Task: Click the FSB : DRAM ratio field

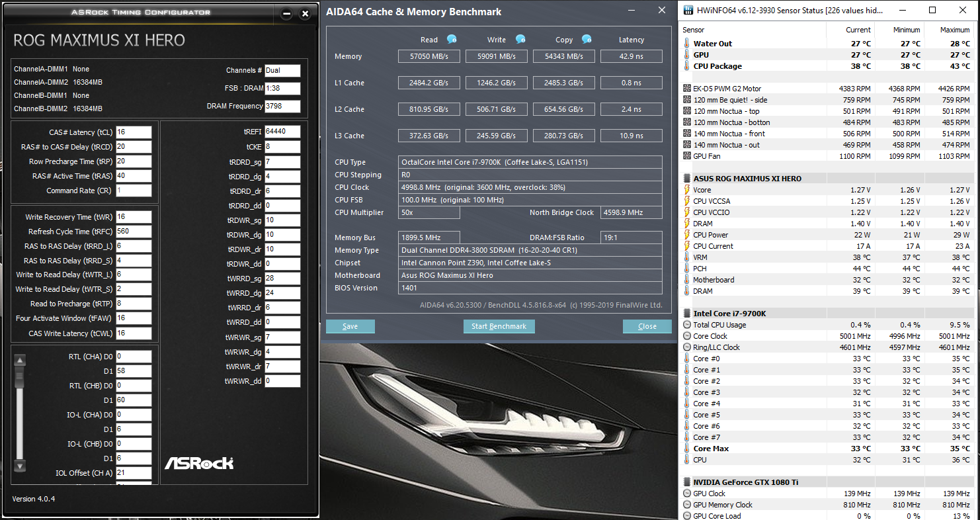Action: click(282, 89)
